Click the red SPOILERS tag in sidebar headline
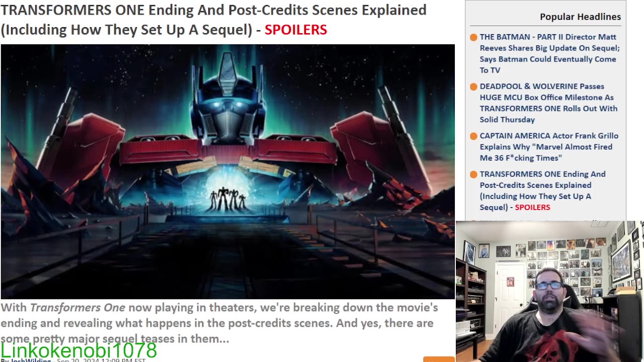 click(532, 207)
